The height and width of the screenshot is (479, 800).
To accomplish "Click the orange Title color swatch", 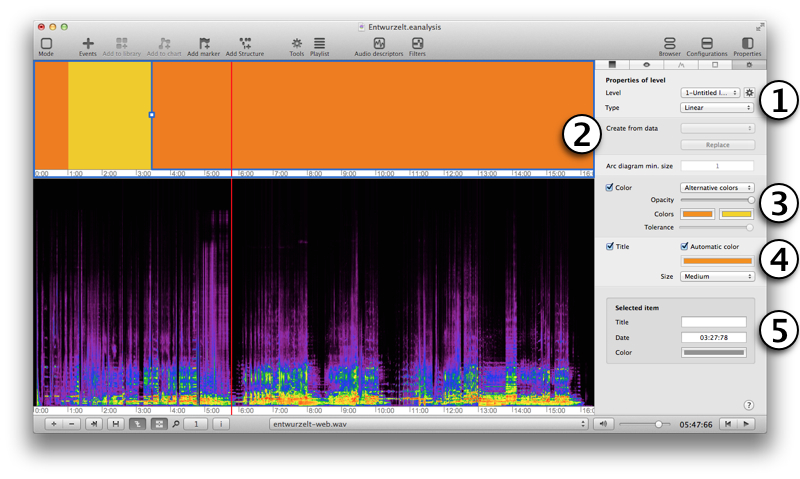I will point(717,261).
